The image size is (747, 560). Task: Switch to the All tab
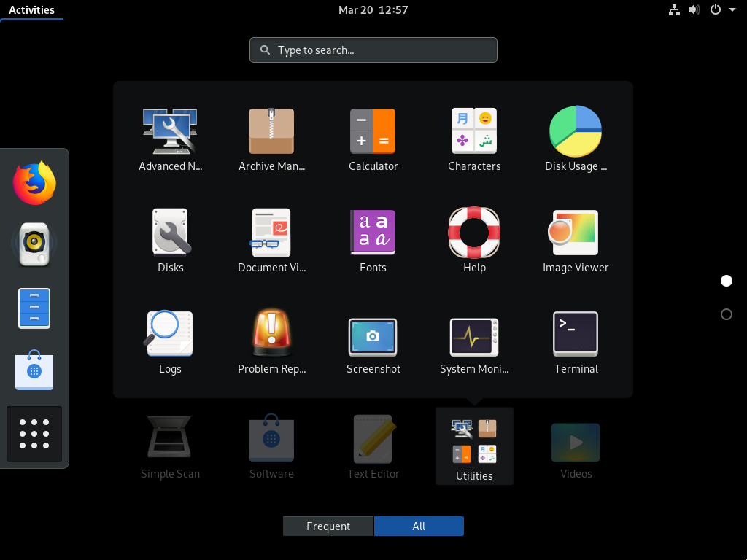tap(419, 526)
